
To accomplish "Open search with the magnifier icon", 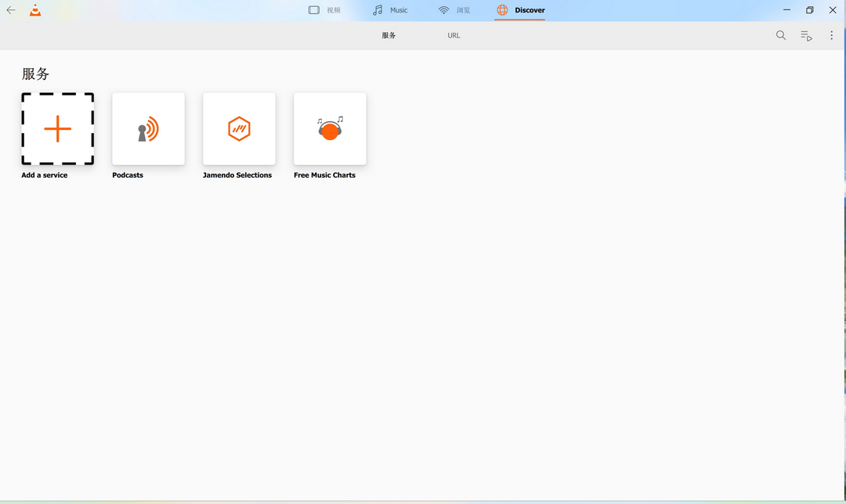I will (780, 35).
